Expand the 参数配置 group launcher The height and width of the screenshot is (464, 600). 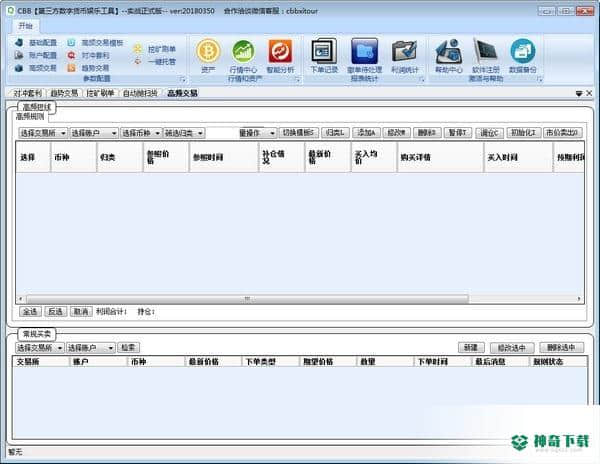(183, 80)
